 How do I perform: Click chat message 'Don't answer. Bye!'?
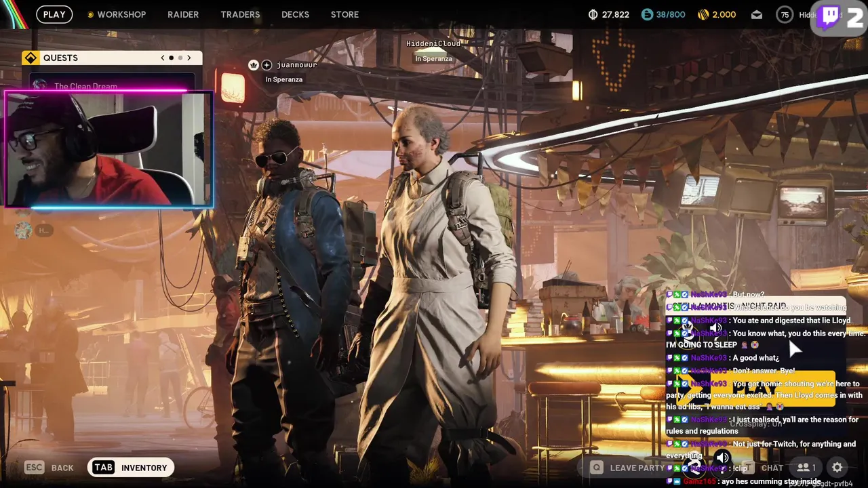pyautogui.click(x=764, y=371)
